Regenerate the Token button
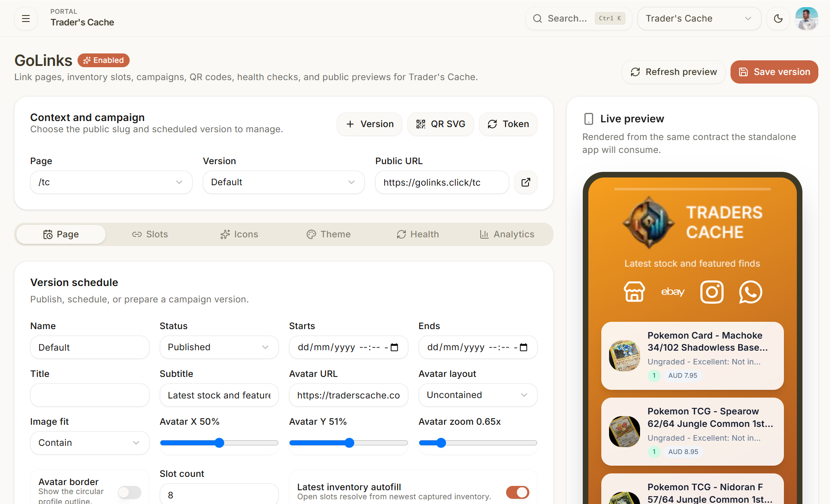This screenshot has width=830, height=504. tap(508, 124)
